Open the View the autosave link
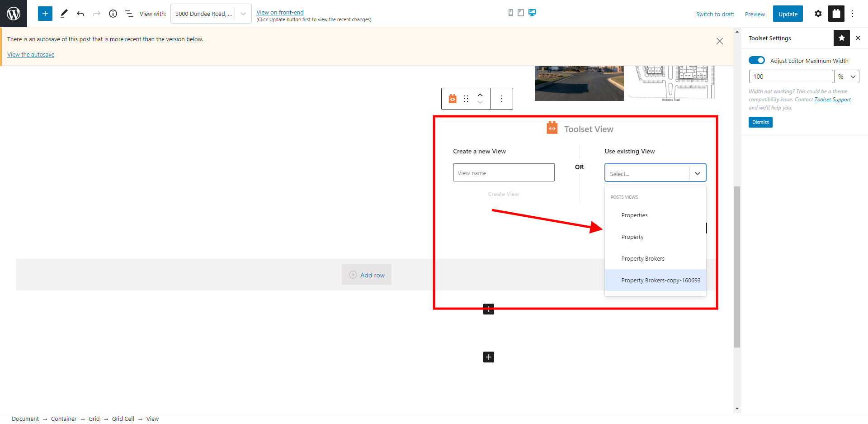Image resolution: width=868 pixels, height=424 pixels. pos(31,54)
